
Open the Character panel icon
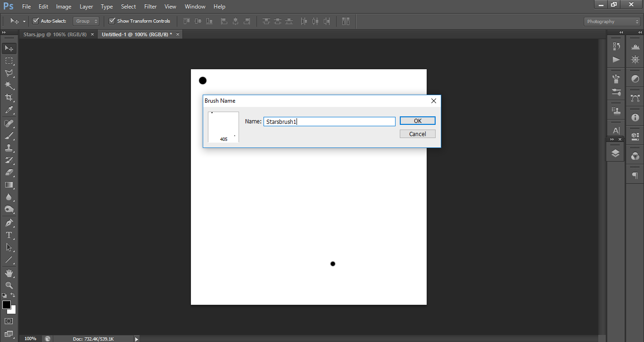[616, 130]
